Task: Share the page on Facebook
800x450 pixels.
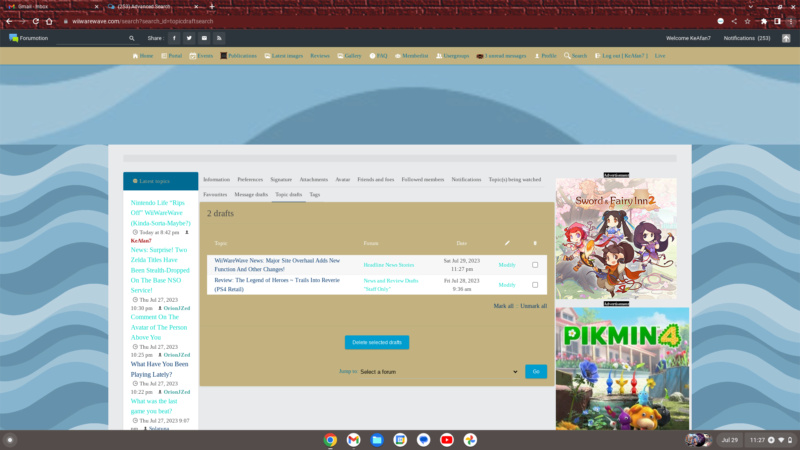Action: (174, 38)
